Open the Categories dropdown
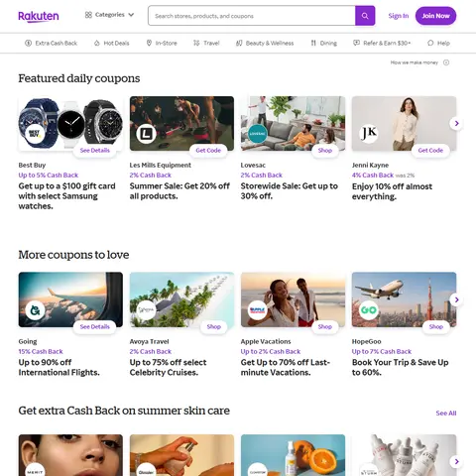 pos(109,15)
